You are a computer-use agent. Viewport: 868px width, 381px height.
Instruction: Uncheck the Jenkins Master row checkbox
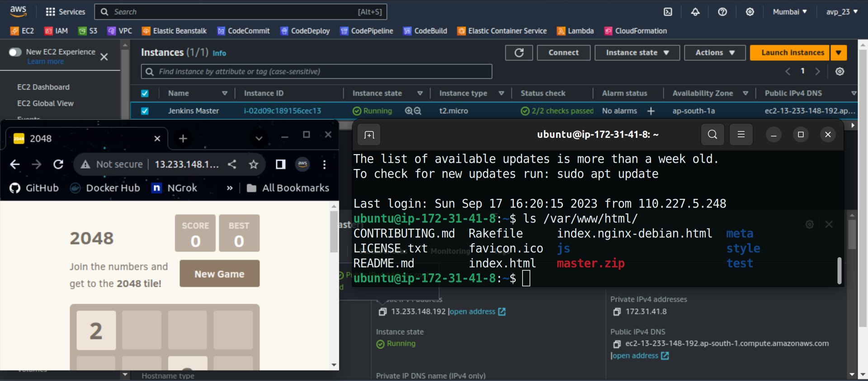(145, 111)
